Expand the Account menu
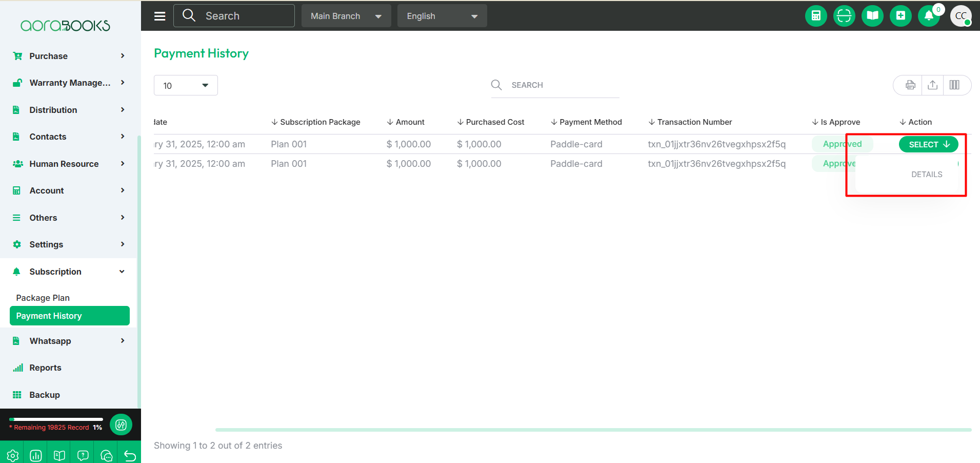Screen dimensions: 980x463 click(69, 190)
